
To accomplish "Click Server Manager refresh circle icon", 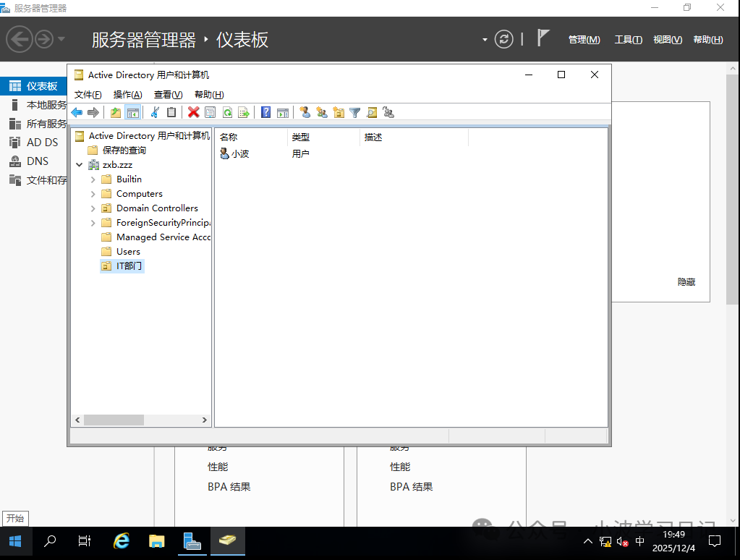I will pyautogui.click(x=503, y=39).
